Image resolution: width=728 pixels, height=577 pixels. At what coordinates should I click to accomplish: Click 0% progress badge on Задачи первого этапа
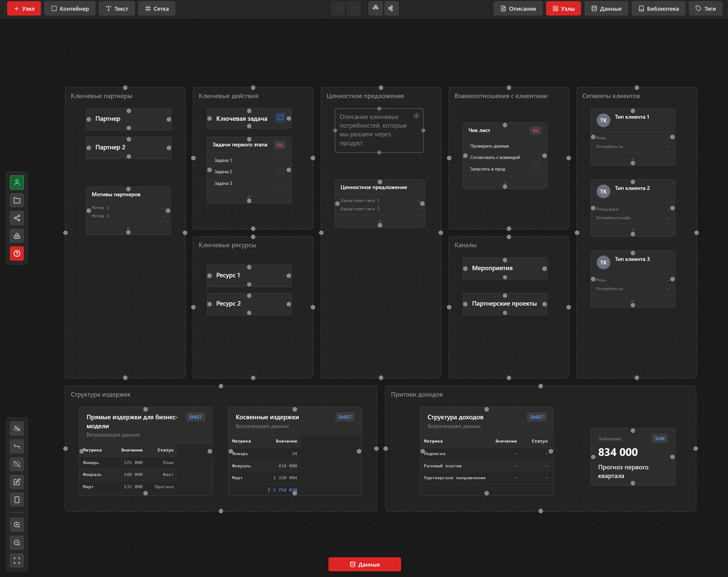click(280, 145)
